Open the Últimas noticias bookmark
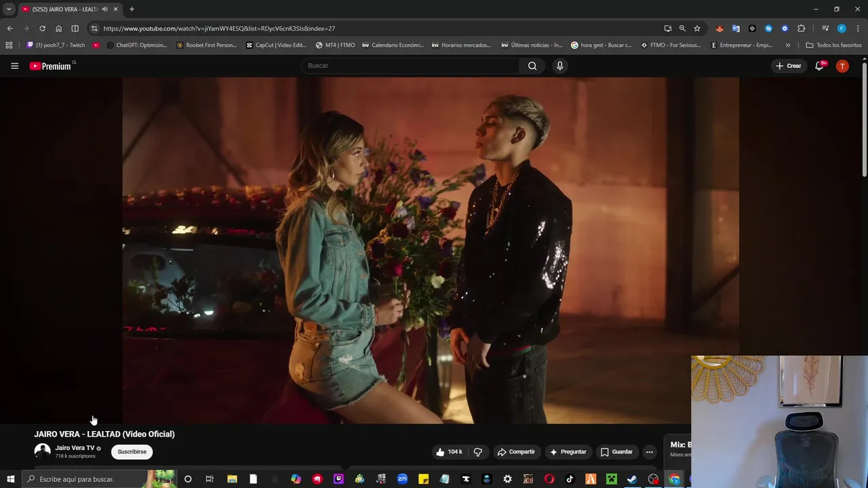 click(x=532, y=45)
